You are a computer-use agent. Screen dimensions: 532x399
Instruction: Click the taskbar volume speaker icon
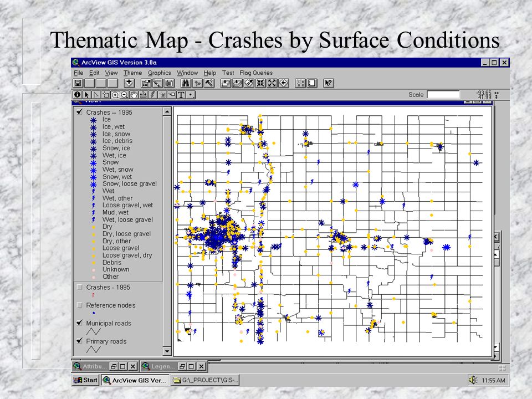pos(473,380)
